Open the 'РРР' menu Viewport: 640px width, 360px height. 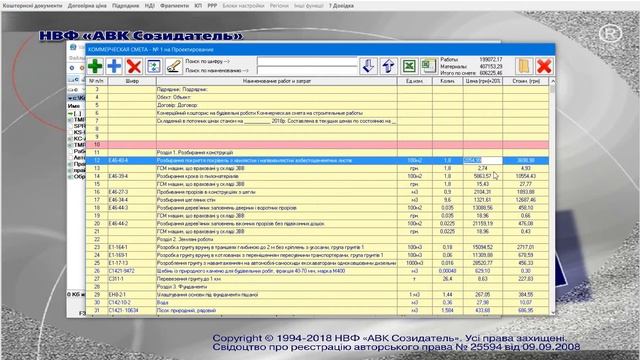(x=212, y=6)
